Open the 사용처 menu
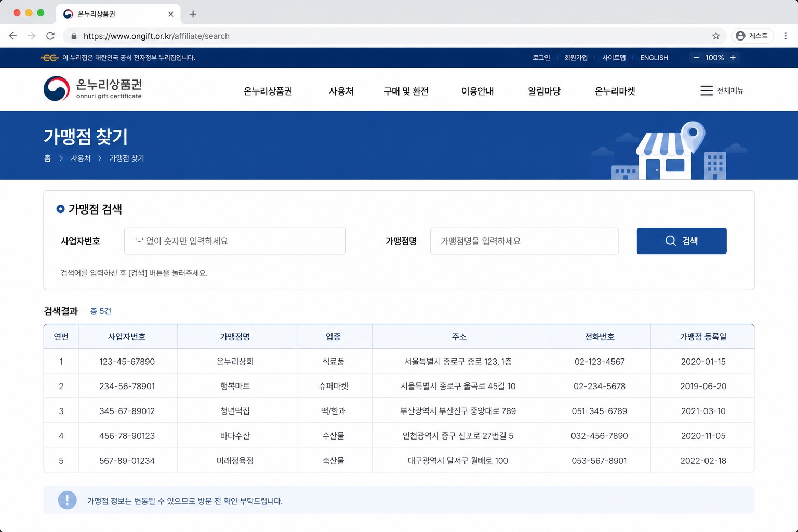This screenshot has height=532, width=798. pos(341,91)
